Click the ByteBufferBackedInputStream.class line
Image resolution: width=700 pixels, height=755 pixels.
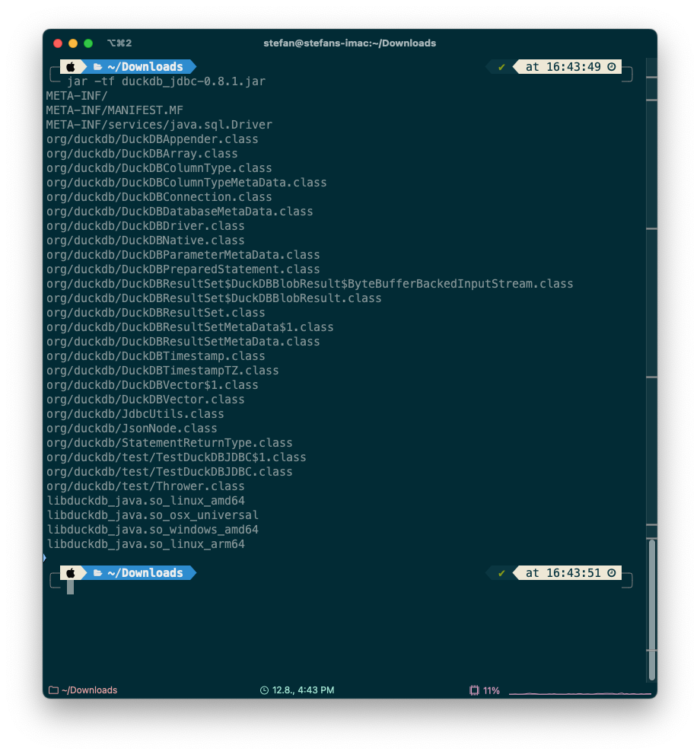[x=310, y=284]
